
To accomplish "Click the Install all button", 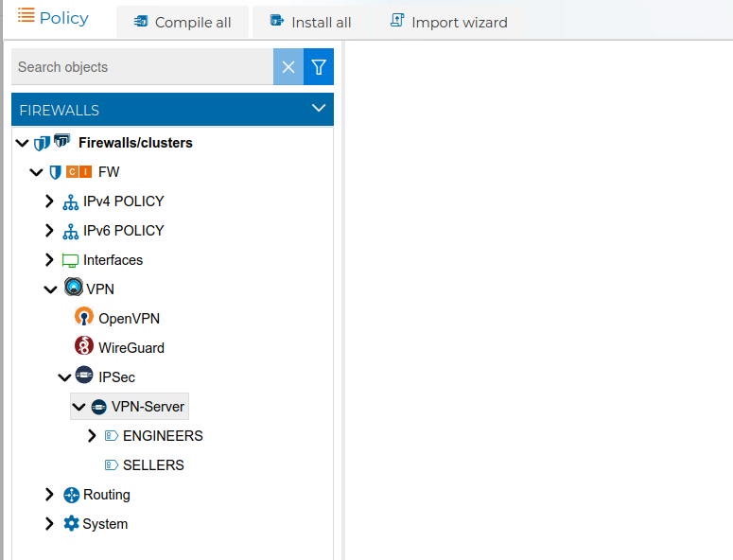I will pyautogui.click(x=310, y=22).
